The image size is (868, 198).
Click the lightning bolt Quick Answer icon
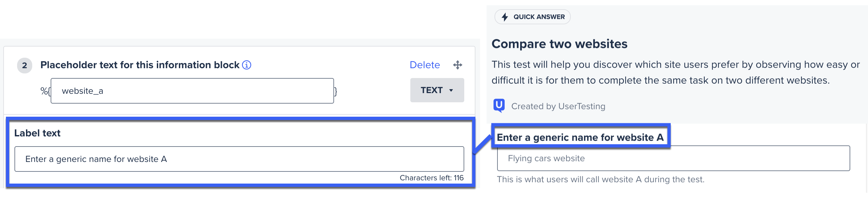coord(504,17)
